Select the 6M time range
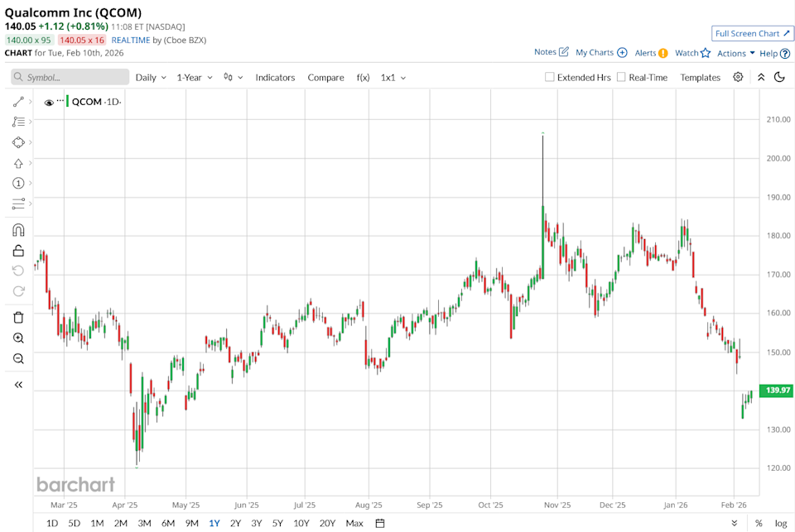This screenshot has height=532, width=795. (168, 523)
